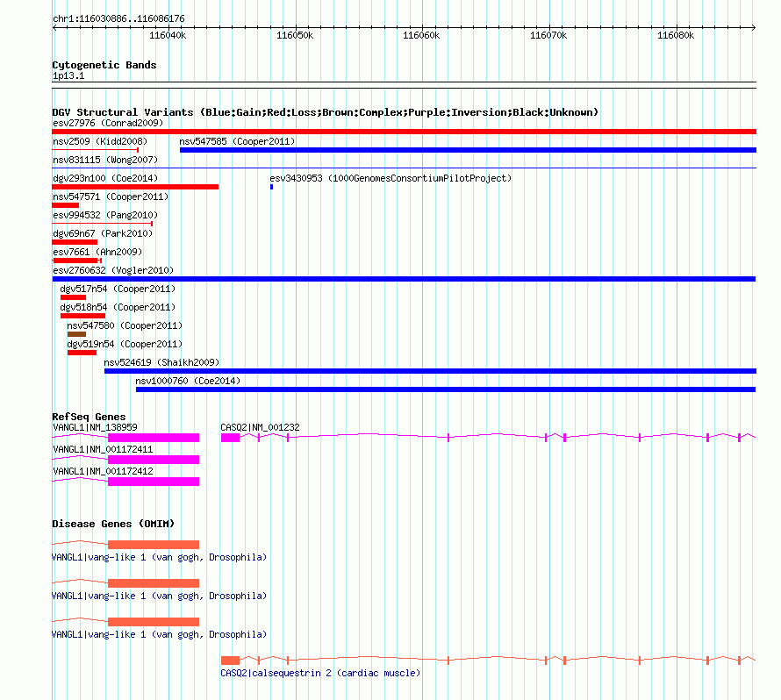Click the 116060k ruler tick label
This screenshot has width=781, height=700.
(x=421, y=35)
